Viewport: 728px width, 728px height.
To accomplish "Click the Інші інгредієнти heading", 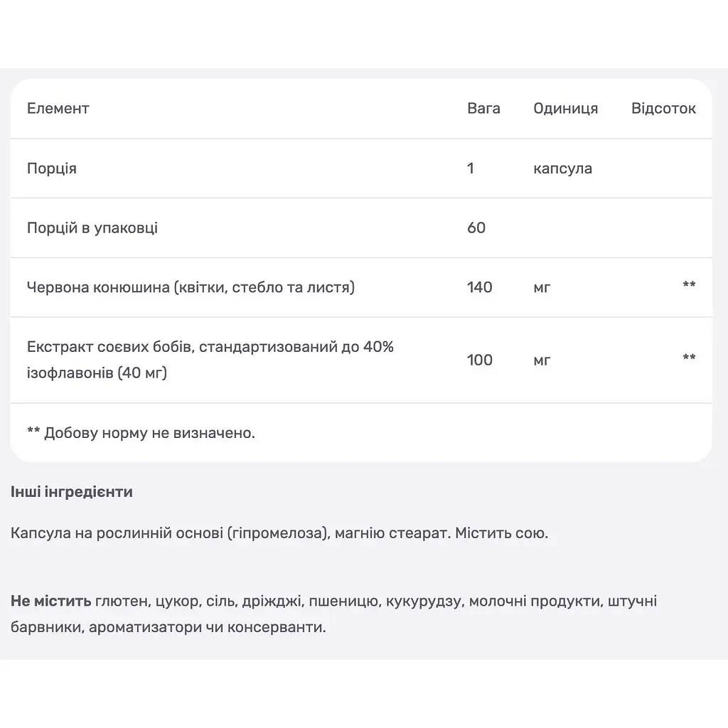I will pyautogui.click(x=72, y=492).
